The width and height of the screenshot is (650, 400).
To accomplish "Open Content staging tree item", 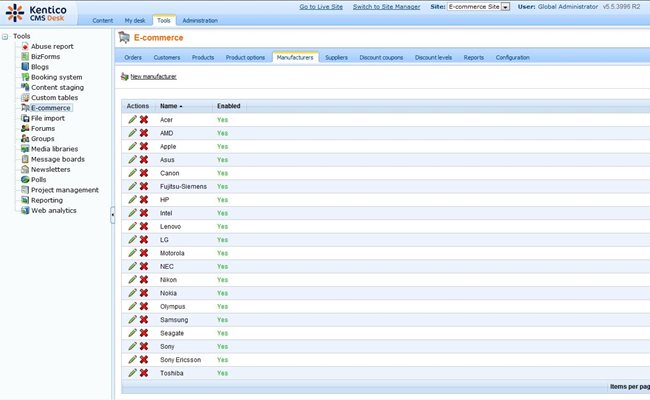I will point(57,87).
